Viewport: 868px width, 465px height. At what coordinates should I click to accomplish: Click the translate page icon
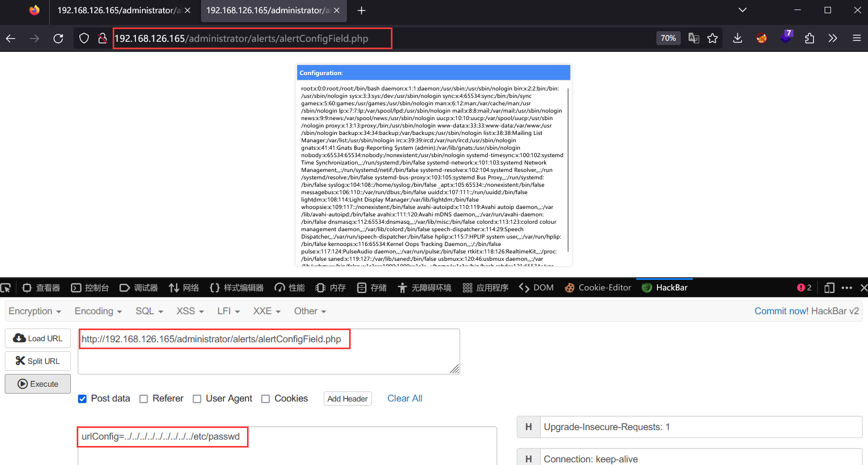(693, 38)
